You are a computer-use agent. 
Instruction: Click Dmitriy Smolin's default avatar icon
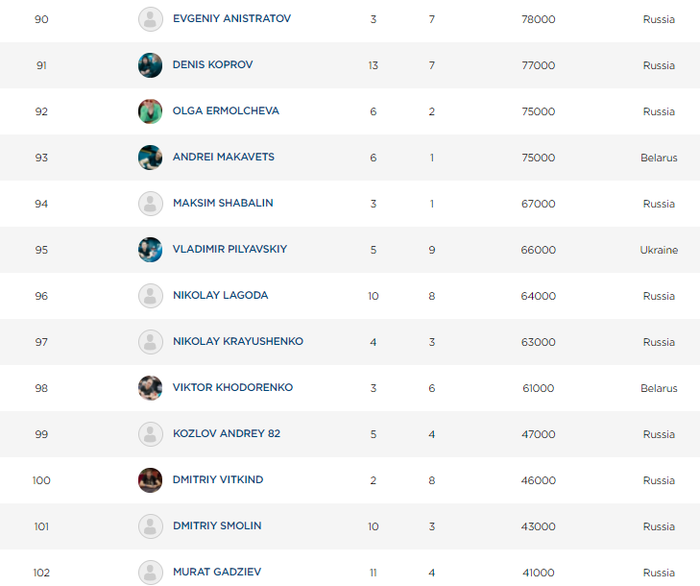(150, 526)
